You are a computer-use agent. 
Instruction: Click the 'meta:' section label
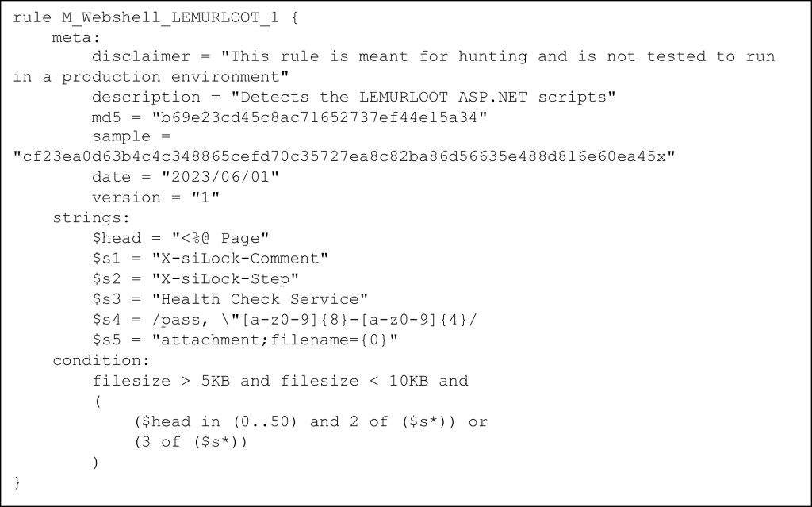click(75, 37)
